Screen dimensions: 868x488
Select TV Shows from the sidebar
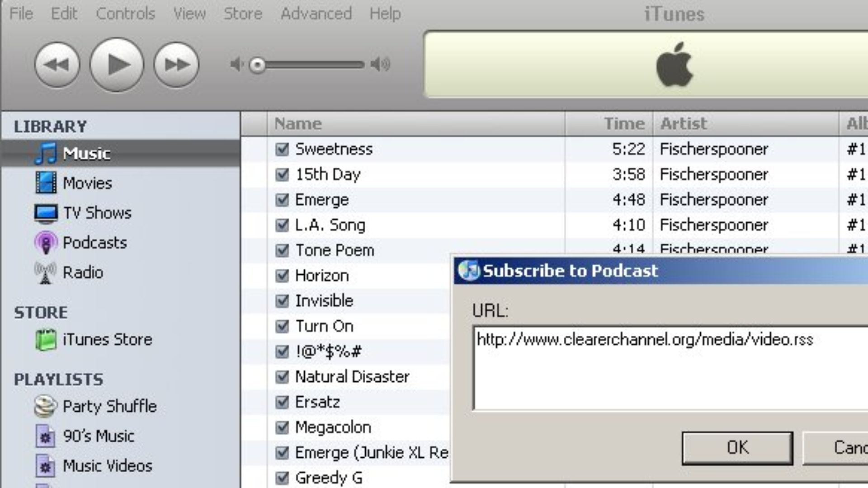pos(97,213)
